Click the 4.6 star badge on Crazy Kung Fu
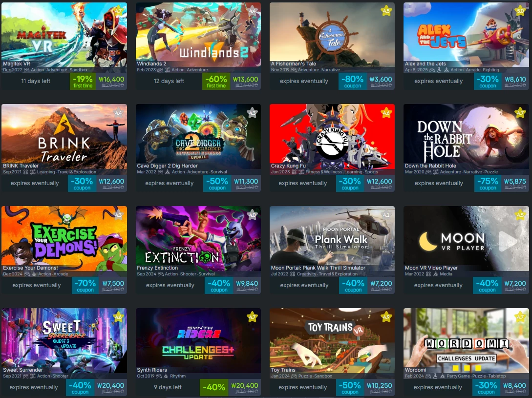The height and width of the screenshot is (398, 532). [386, 113]
